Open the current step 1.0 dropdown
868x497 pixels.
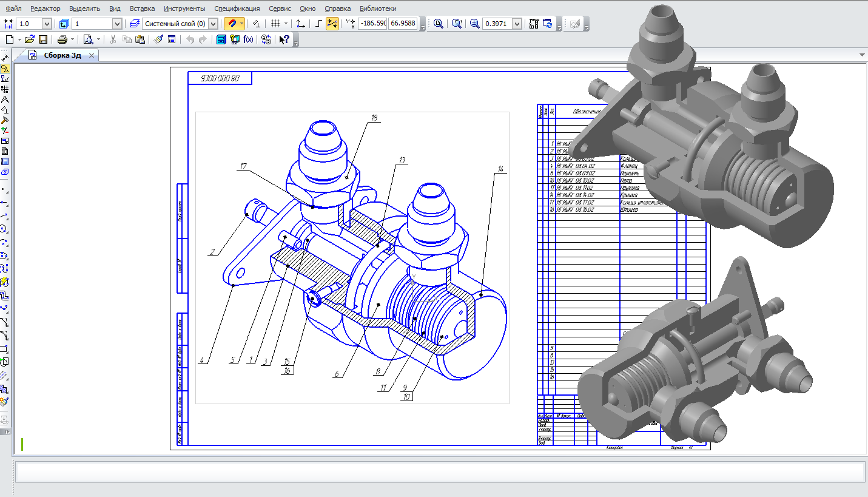tap(47, 24)
